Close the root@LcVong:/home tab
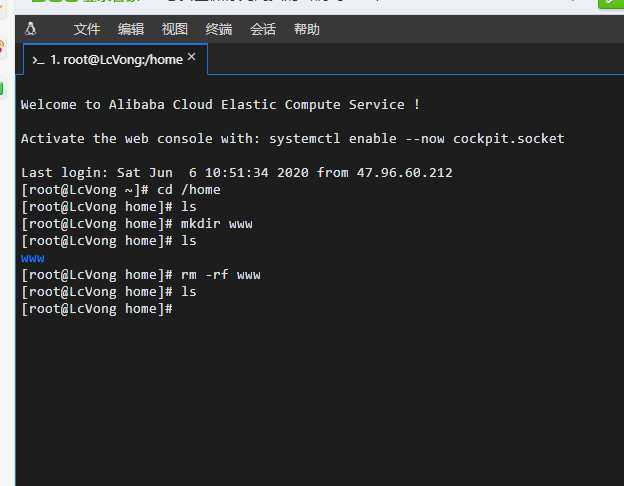The height and width of the screenshot is (486, 624). point(191,57)
